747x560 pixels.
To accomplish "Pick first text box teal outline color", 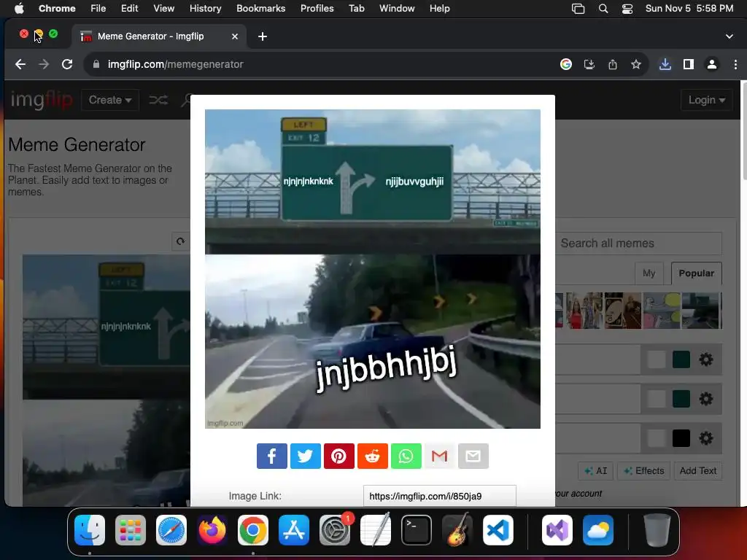I will (x=681, y=359).
